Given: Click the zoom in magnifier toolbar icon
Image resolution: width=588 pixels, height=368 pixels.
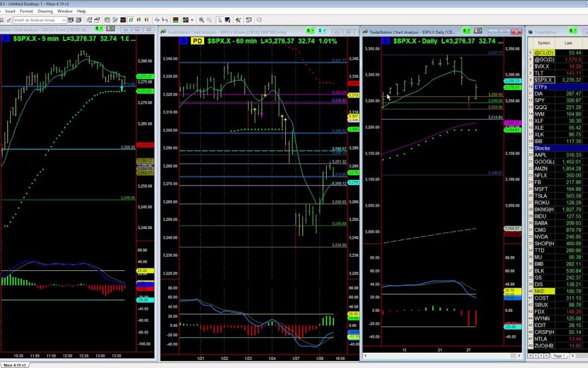Looking at the screenshot, I should pyautogui.click(x=201, y=20).
